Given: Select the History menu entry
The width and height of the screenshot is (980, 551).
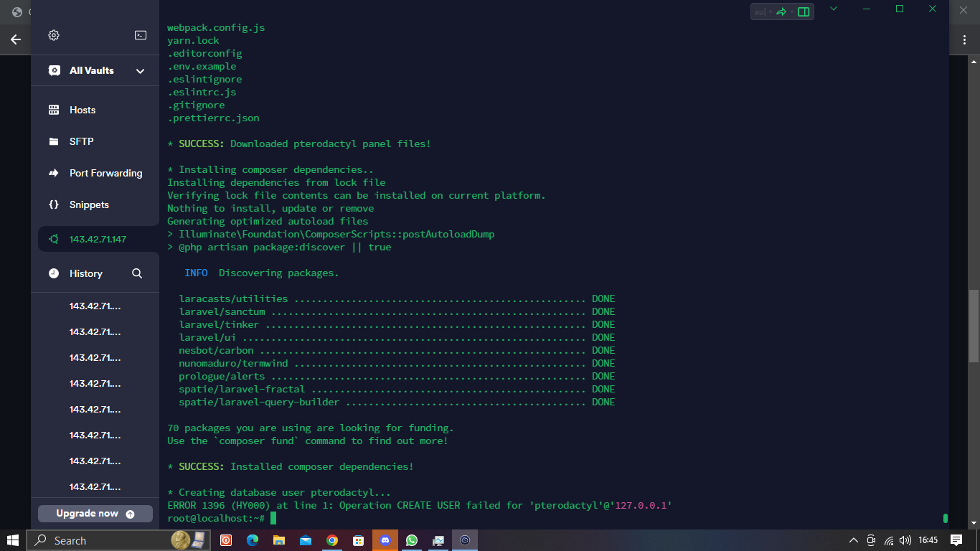Looking at the screenshot, I should coord(85,273).
